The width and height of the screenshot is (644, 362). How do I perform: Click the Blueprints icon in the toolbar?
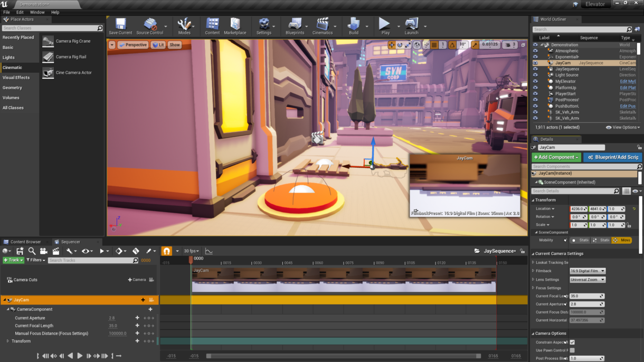[296, 23]
